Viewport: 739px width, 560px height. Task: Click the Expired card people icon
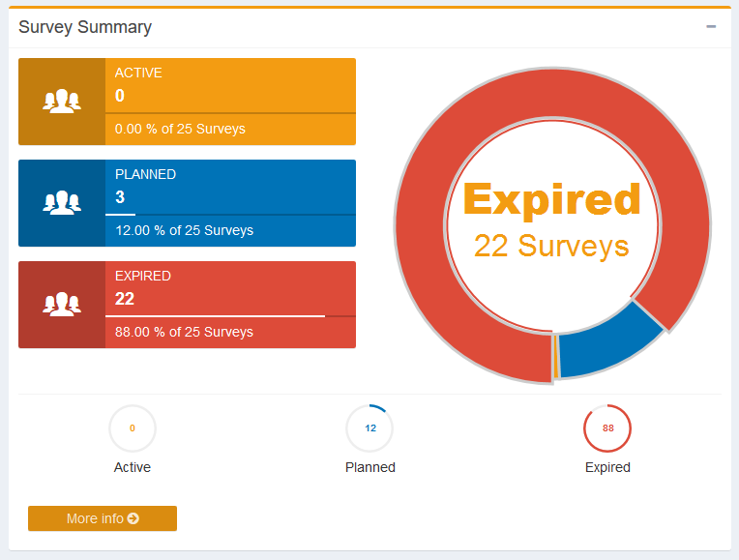coord(62,305)
